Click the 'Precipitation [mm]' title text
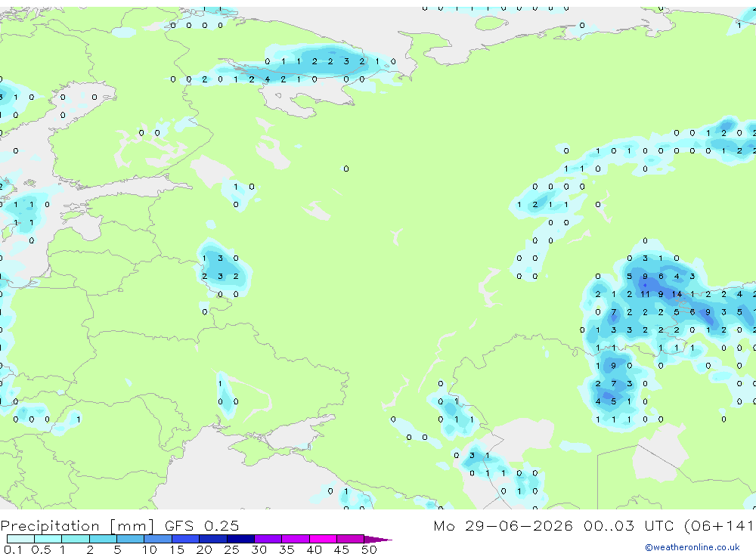Screen dimensions: 756x554 click(x=77, y=526)
